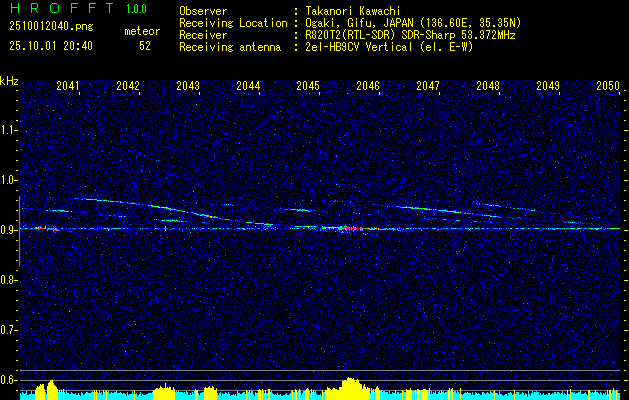
Task: Click the red echo near 2041 on carrier line
Action: click(x=47, y=229)
